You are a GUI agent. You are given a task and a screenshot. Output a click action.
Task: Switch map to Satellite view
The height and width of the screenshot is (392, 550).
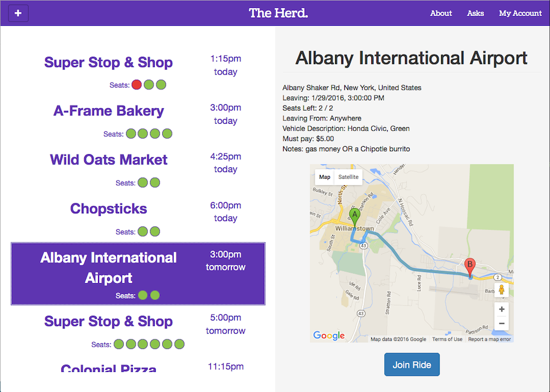[348, 177]
